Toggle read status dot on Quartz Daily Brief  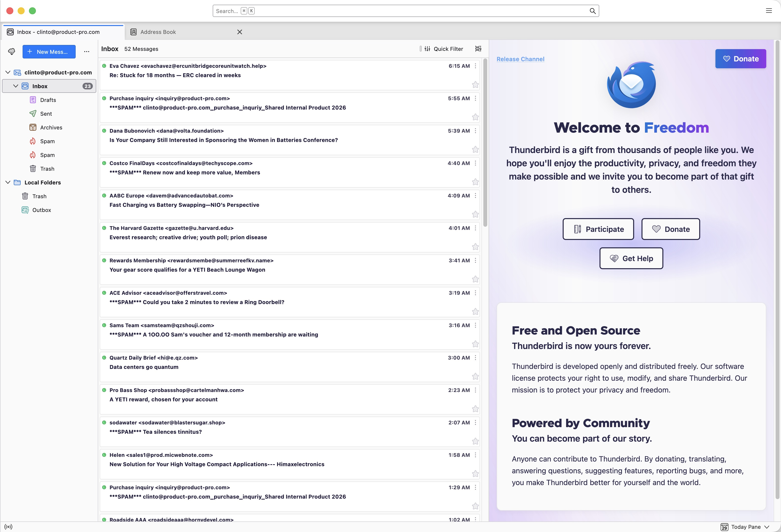(104, 358)
